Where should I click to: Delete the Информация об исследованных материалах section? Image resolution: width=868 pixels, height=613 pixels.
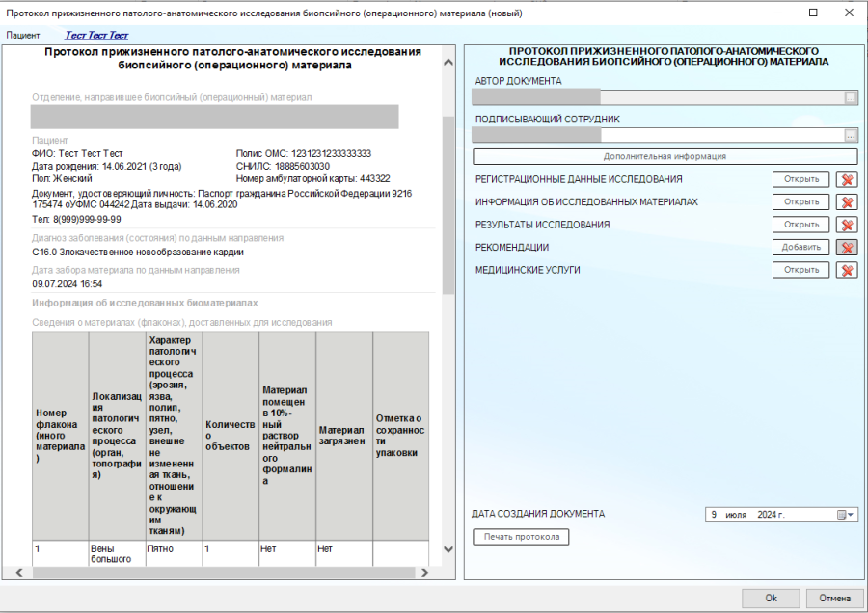point(847,202)
